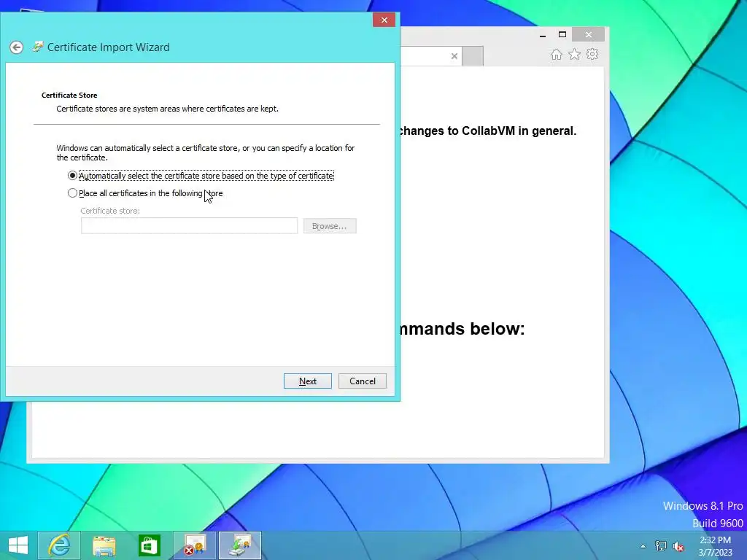
Task: Open Favorites star in Internet Explorer
Action: click(x=574, y=54)
